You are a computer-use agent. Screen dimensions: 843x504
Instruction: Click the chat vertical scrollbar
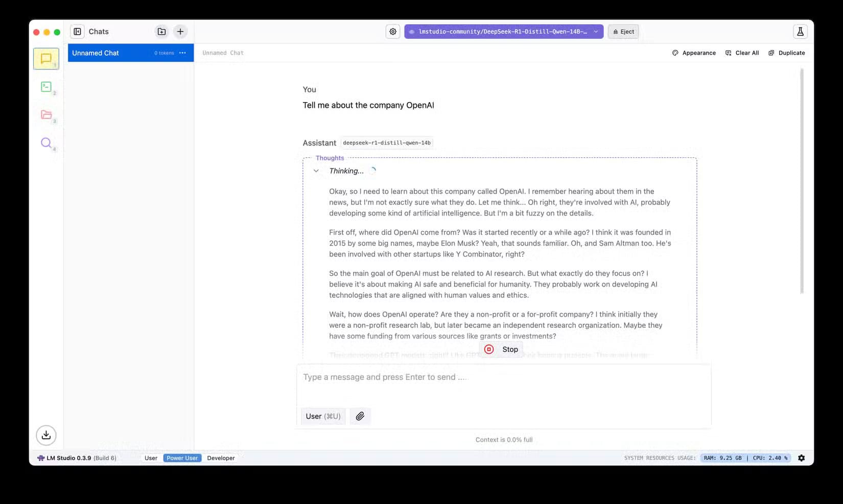click(802, 181)
